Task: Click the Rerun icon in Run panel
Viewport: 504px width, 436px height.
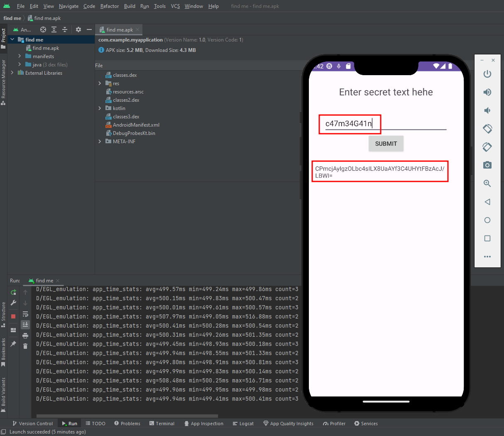Action: coord(13,292)
